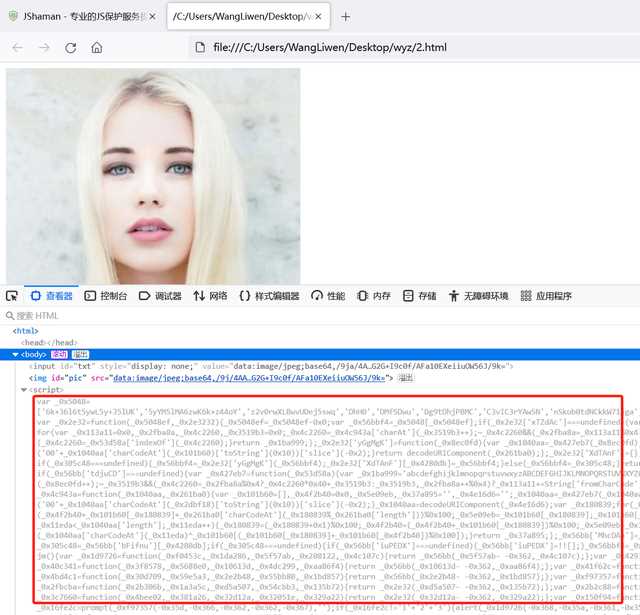Screen dimensions: 640x615
Task: Click the 滚动 badge on body
Action: tap(59, 355)
